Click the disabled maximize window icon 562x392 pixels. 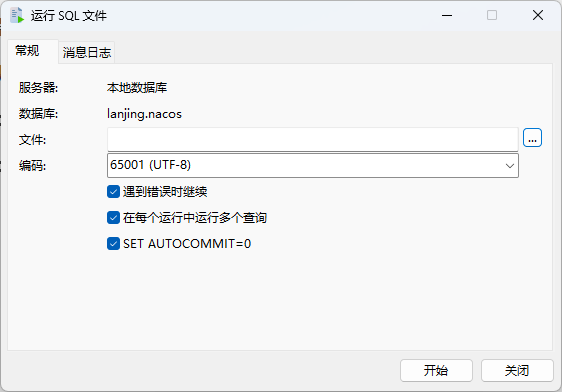tap(492, 15)
